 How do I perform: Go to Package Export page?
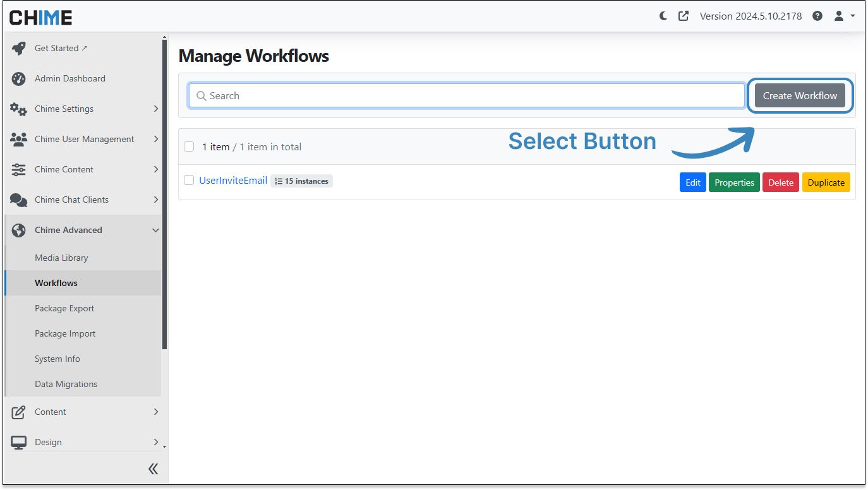64,308
